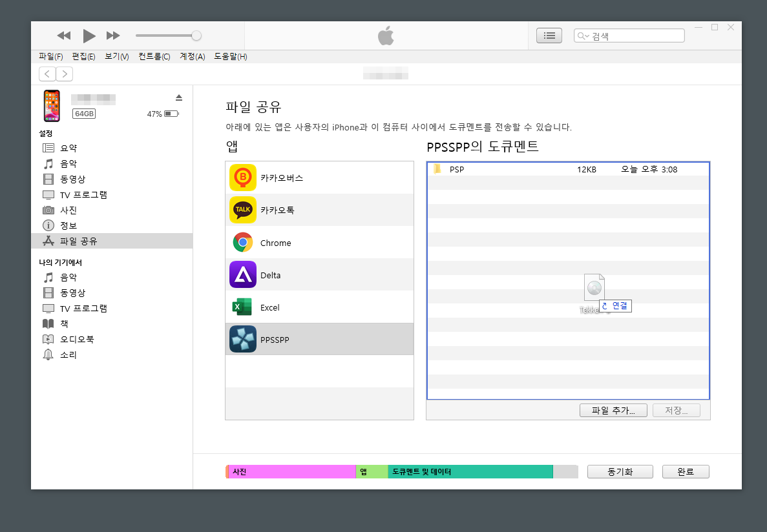Click the 저장... button
Viewport: 767px width, 532px height.
(x=677, y=410)
